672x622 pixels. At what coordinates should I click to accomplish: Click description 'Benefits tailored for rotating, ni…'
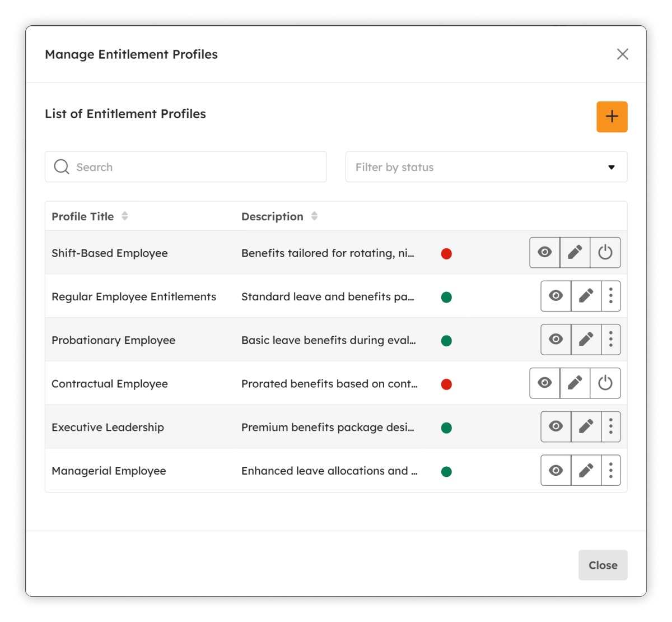[x=328, y=253]
